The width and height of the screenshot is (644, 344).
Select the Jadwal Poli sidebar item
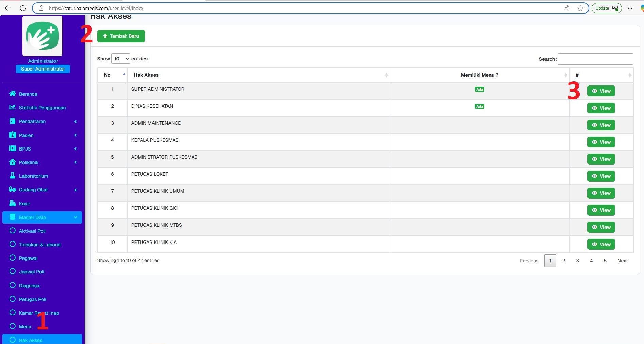(x=31, y=272)
